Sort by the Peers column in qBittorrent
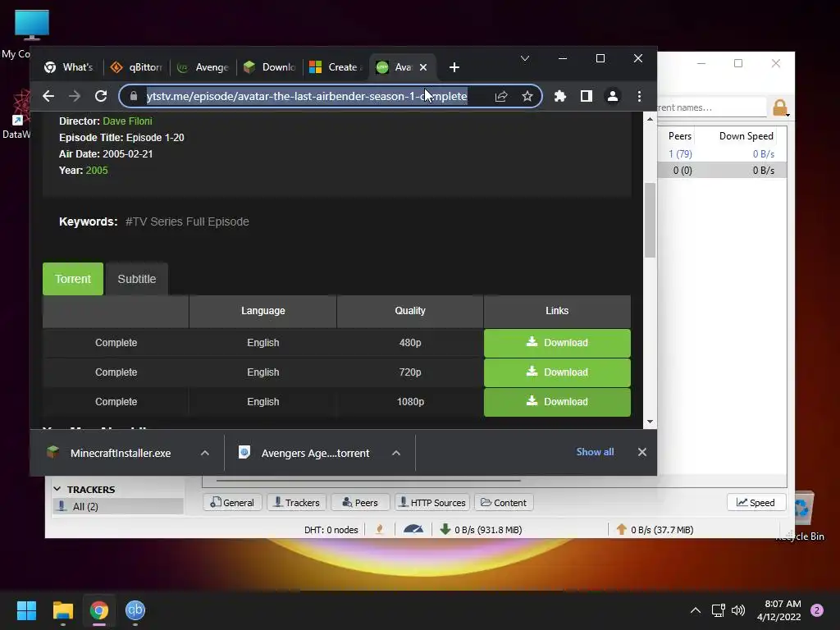840x630 pixels. coord(680,136)
